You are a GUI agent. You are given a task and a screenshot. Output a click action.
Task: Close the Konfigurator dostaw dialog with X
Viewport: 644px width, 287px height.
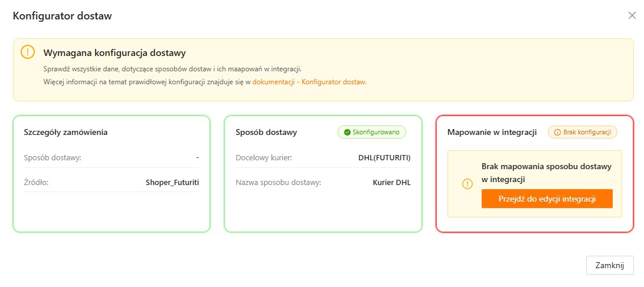click(632, 16)
